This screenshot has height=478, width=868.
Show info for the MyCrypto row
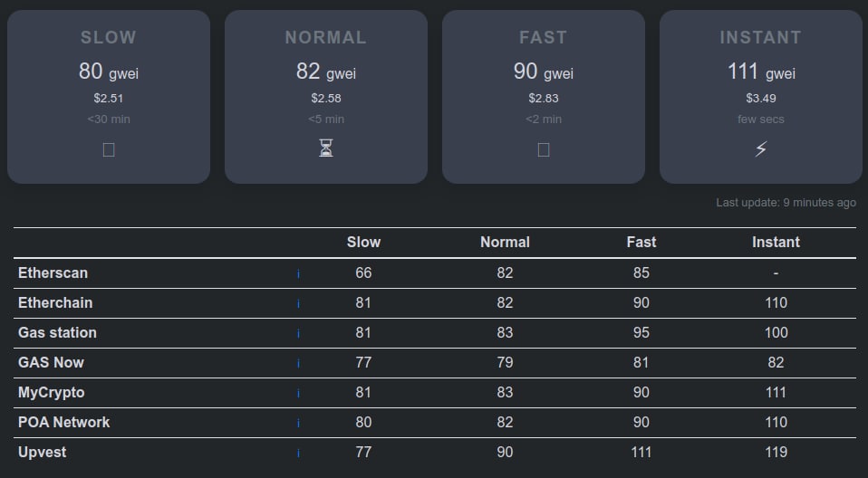pyautogui.click(x=298, y=393)
